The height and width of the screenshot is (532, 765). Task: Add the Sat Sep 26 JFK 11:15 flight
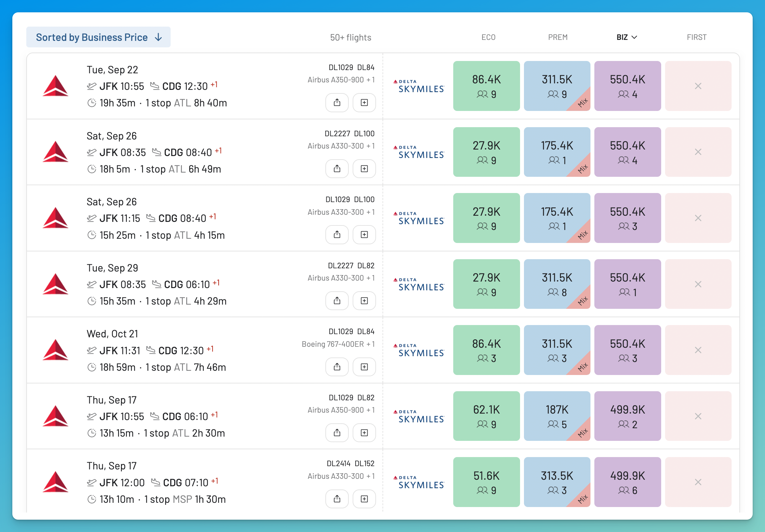pos(364,235)
